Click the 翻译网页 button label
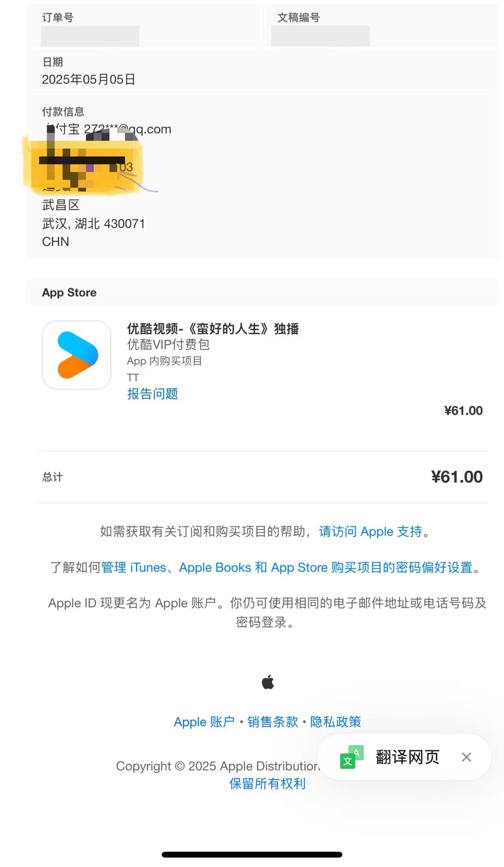504x867 pixels. tap(407, 757)
